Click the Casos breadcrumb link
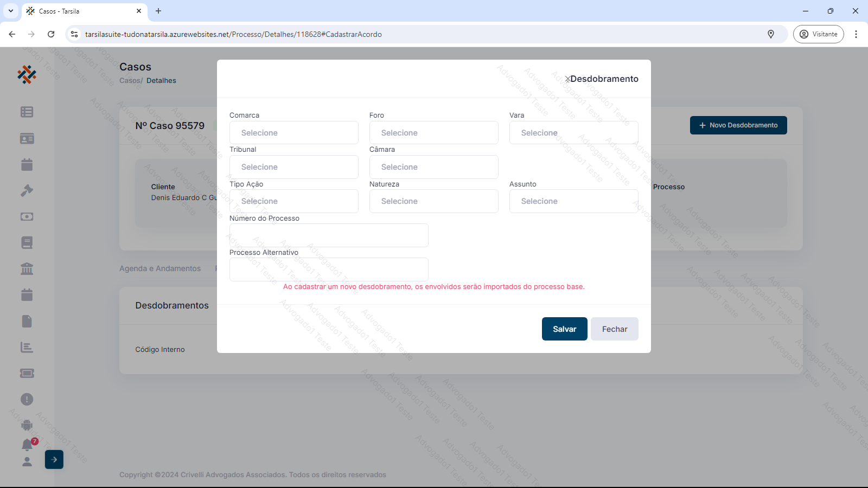The width and height of the screenshot is (868, 488). pyautogui.click(x=130, y=80)
